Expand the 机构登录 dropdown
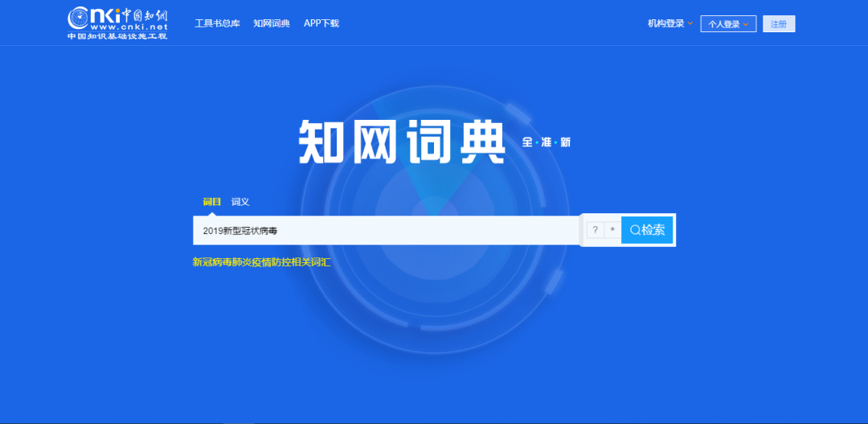868x424 pixels. [670, 23]
